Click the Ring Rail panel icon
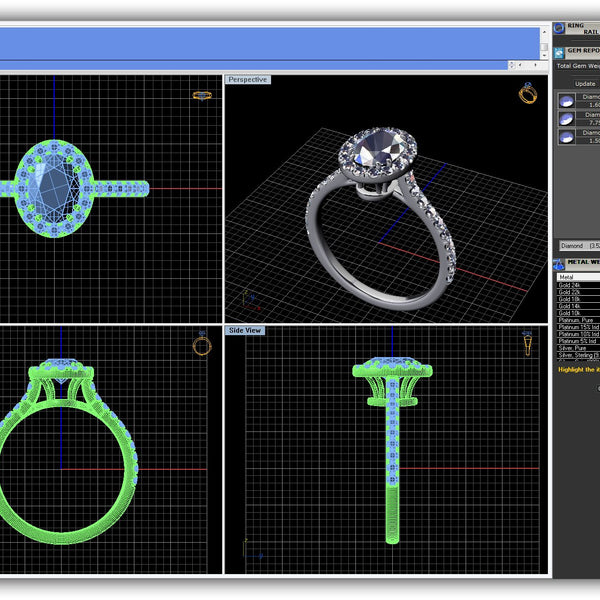The width and height of the screenshot is (600, 600). 559,28
